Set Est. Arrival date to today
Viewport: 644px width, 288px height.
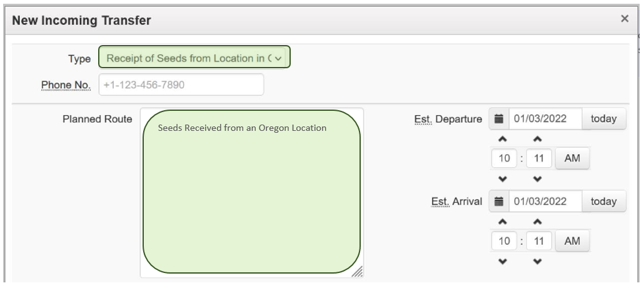[x=604, y=202]
